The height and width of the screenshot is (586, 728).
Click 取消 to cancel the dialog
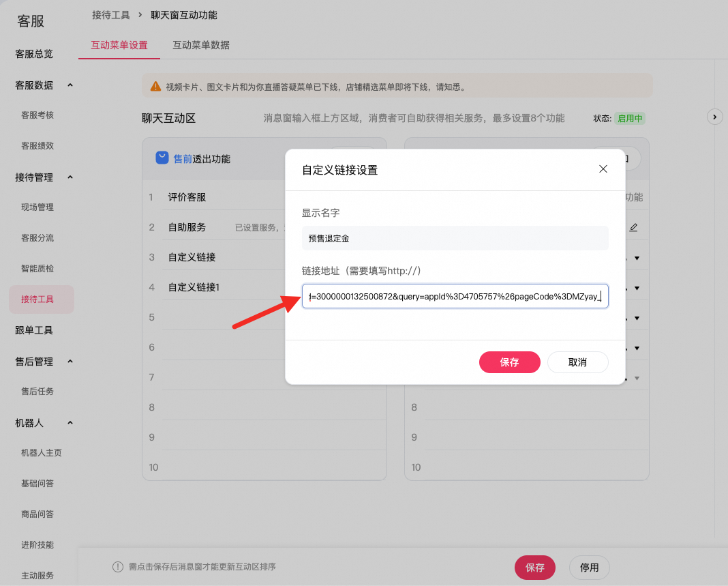[577, 362]
